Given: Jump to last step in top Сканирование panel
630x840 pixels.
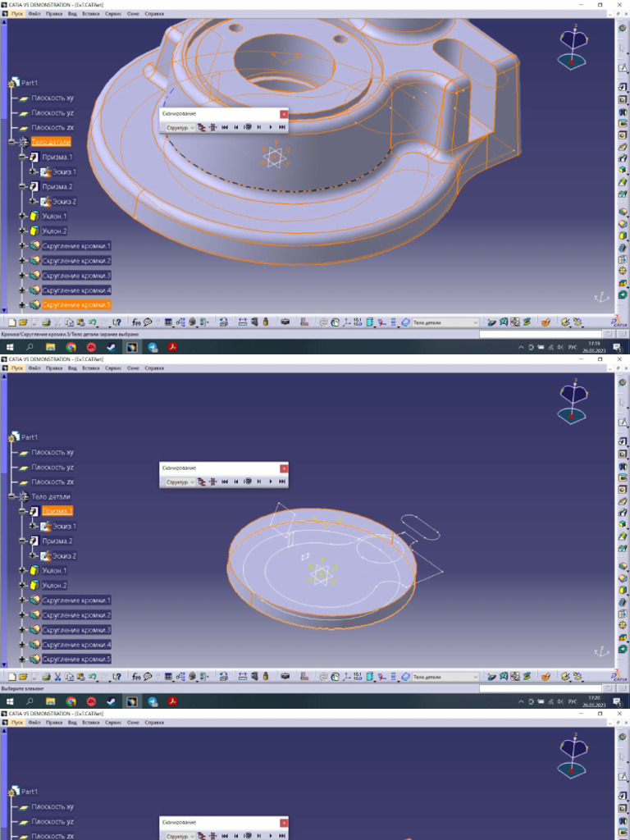Looking at the screenshot, I should tap(282, 127).
